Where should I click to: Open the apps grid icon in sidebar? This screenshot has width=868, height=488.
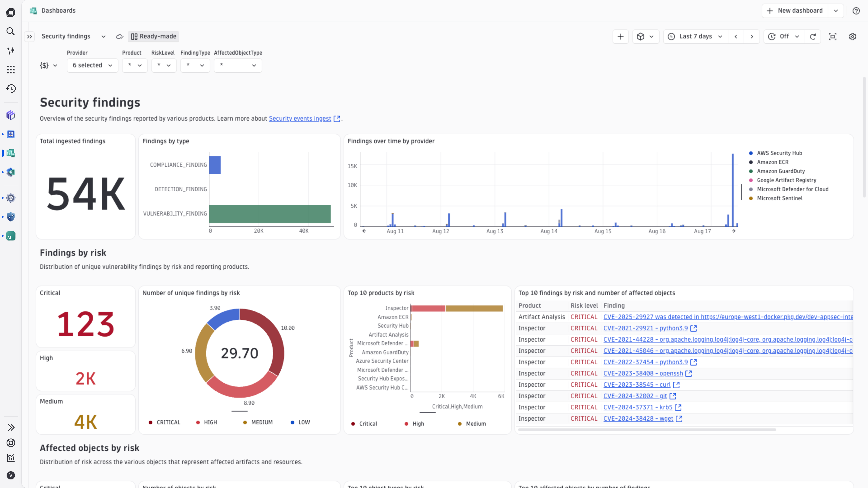(11, 70)
